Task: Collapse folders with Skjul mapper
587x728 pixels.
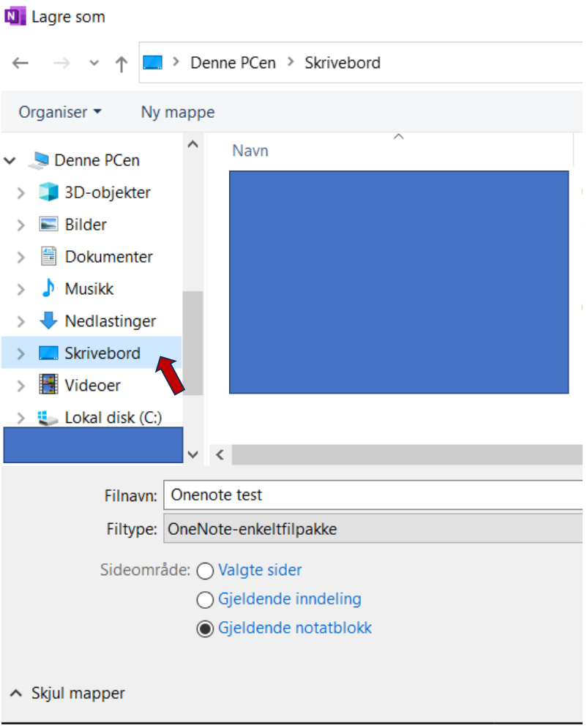Action: (67, 693)
